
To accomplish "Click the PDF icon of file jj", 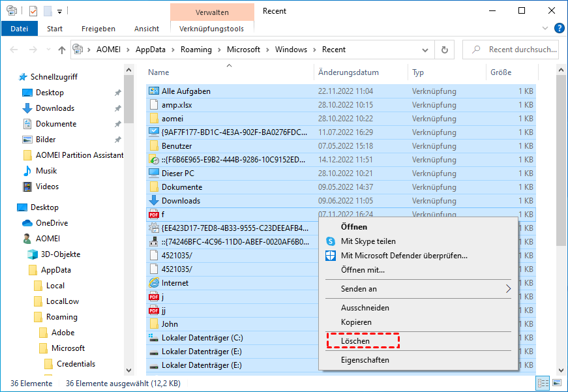I will coord(154,310).
